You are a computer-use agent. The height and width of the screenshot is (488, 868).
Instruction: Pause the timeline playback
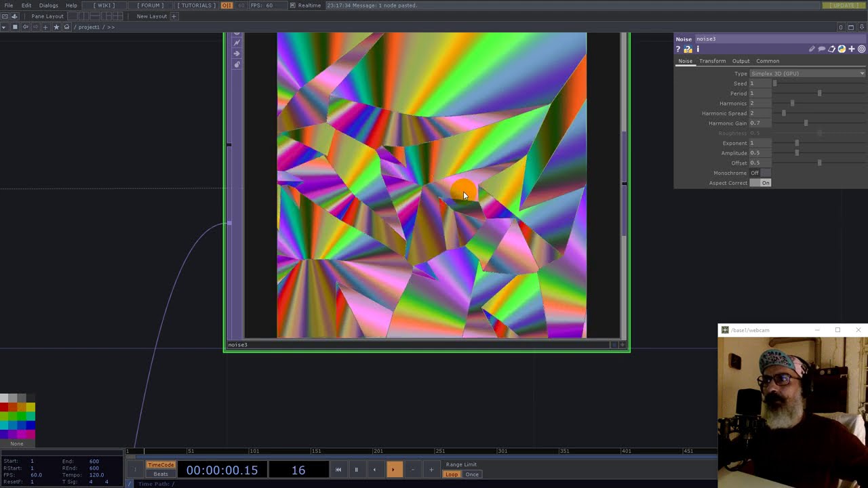(356, 470)
